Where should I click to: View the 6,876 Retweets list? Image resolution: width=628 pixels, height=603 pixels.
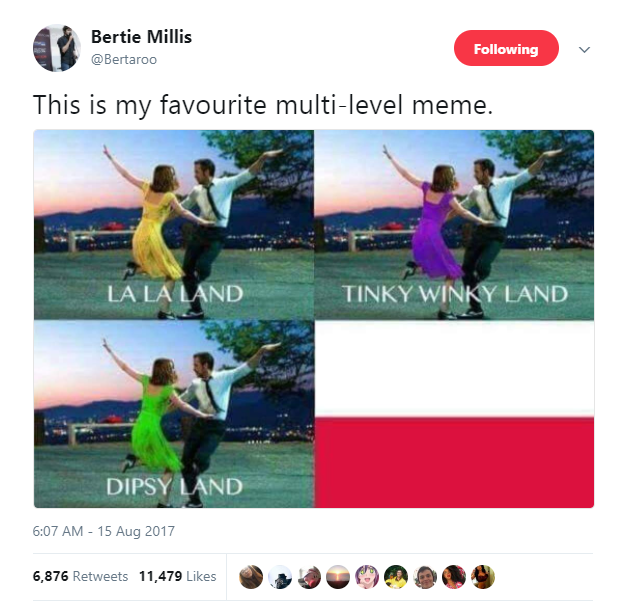pyautogui.click(x=80, y=576)
